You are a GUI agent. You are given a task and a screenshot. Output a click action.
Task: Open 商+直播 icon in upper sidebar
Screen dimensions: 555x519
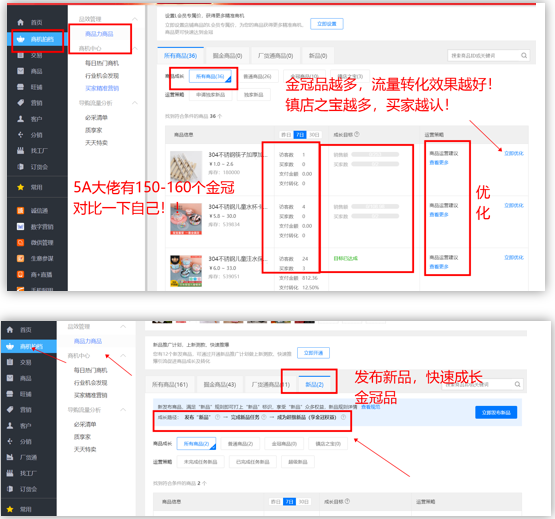click(x=21, y=274)
